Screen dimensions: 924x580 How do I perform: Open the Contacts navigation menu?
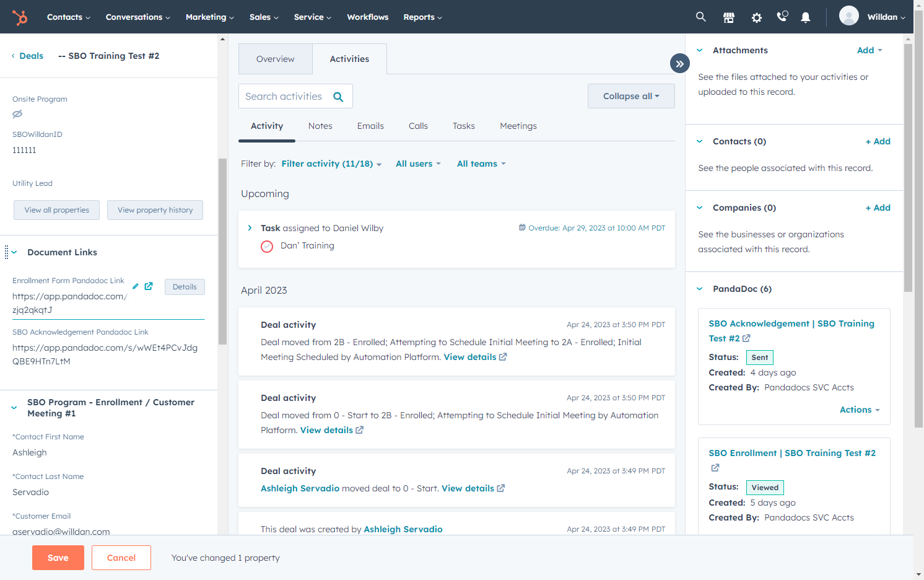[x=69, y=17]
